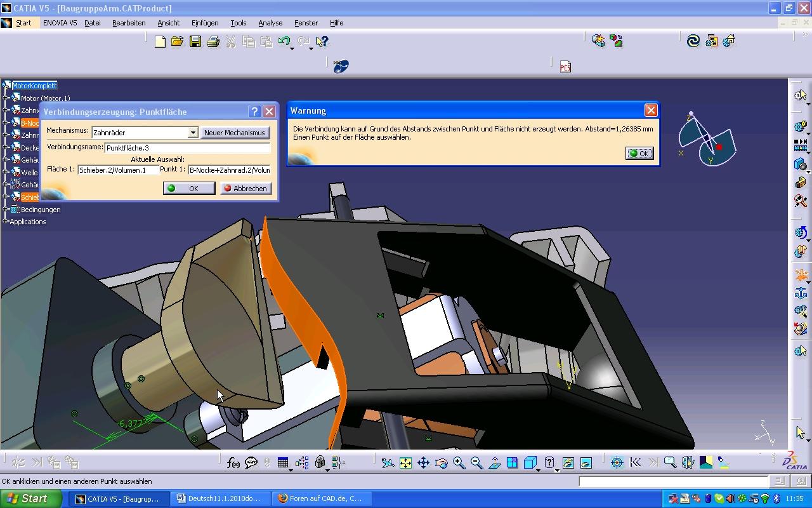
Task: Click the 11:35 clock in the system tray
Action: 794,499
